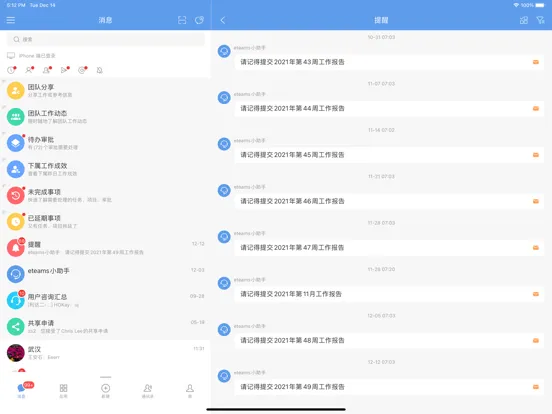Image resolution: width=552 pixels, height=414 pixels.
Task: Tap the orange mail icon on week 43 message
Action: (x=536, y=62)
